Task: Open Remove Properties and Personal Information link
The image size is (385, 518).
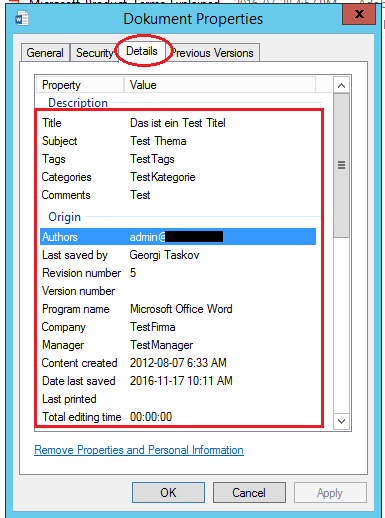Action: tap(139, 450)
